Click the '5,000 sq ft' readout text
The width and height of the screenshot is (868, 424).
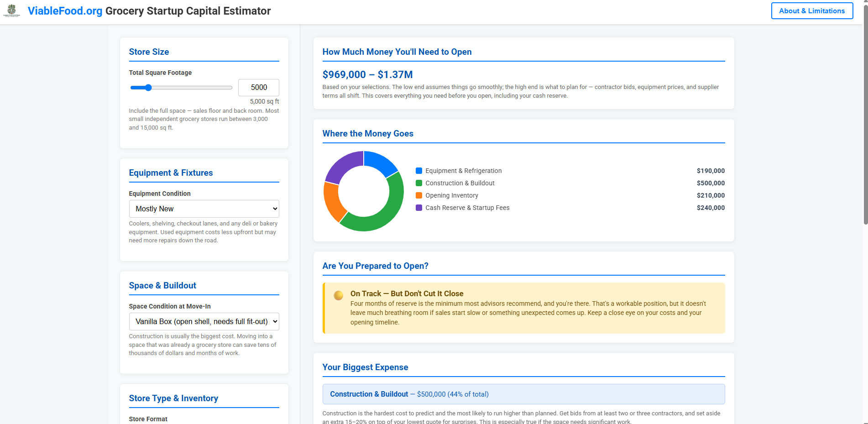(264, 101)
